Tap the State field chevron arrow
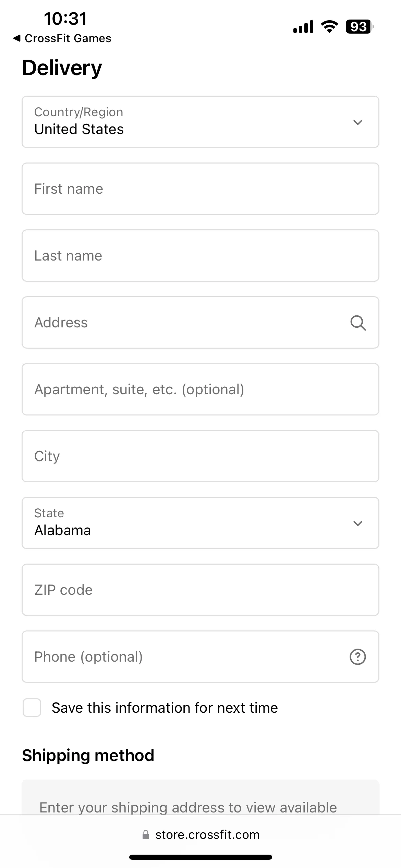The image size is (401, 868). (358, 523)
